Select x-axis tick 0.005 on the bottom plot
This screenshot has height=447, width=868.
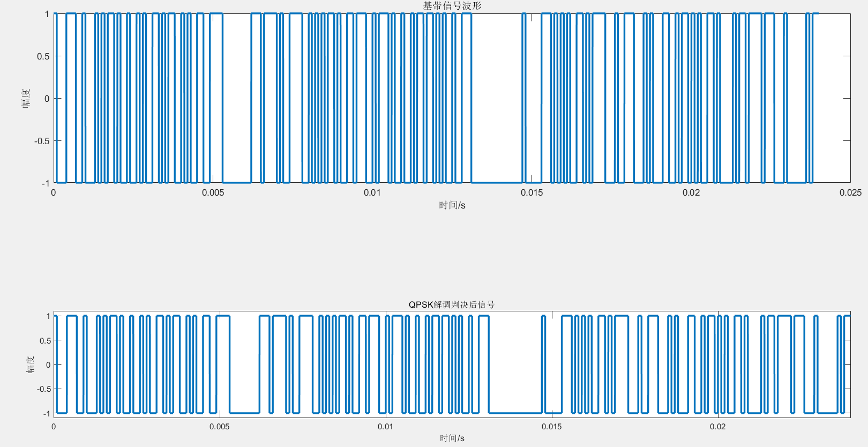tap(219, 427)
